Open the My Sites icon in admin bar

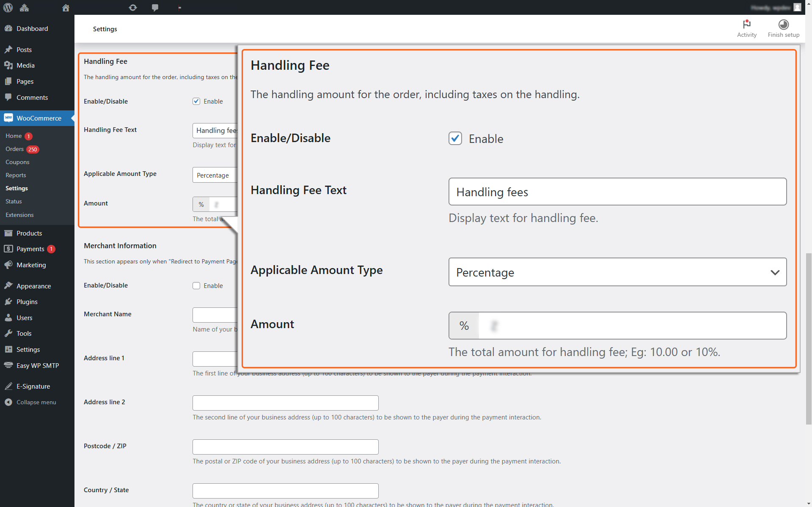(24, 8)
